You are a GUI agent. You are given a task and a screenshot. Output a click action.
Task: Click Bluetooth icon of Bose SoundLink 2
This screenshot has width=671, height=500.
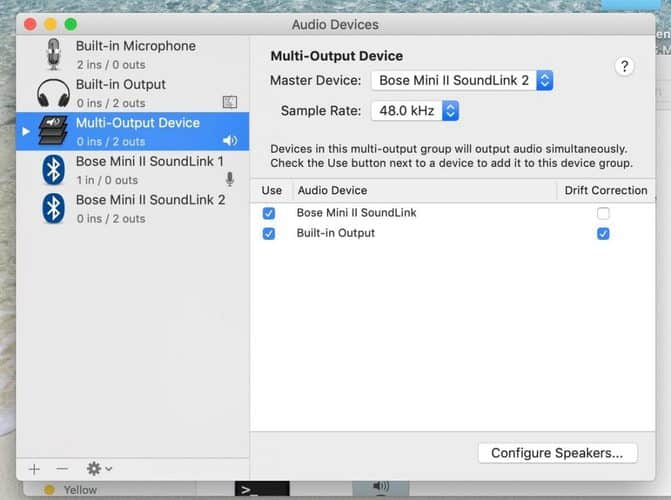point(53,208)
